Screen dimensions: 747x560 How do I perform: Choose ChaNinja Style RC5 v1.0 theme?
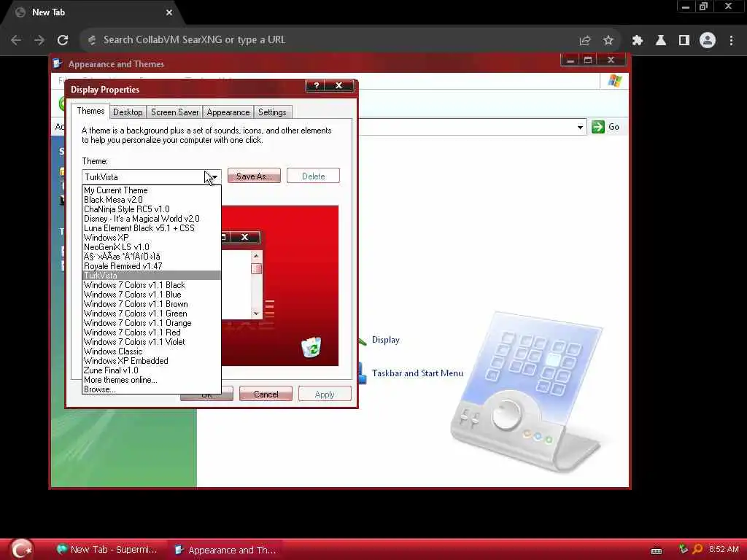(x=152, y=209)
